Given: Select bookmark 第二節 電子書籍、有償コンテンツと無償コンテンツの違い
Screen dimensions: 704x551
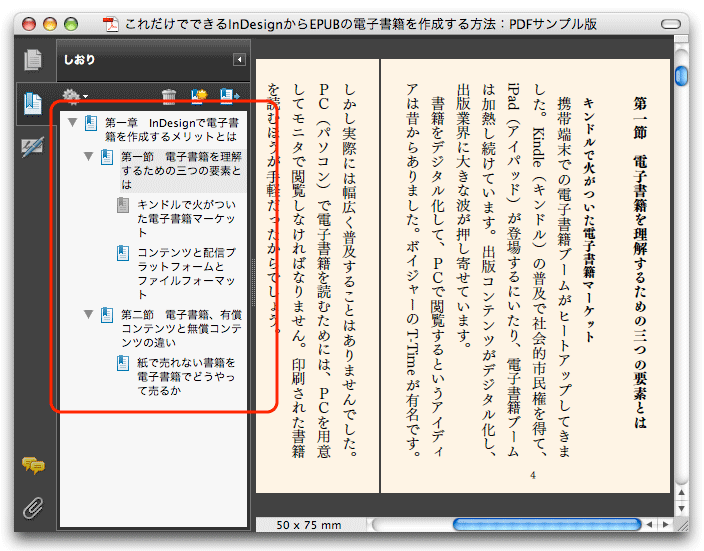Looking at the screenshot, I should (x=181, y=328).
